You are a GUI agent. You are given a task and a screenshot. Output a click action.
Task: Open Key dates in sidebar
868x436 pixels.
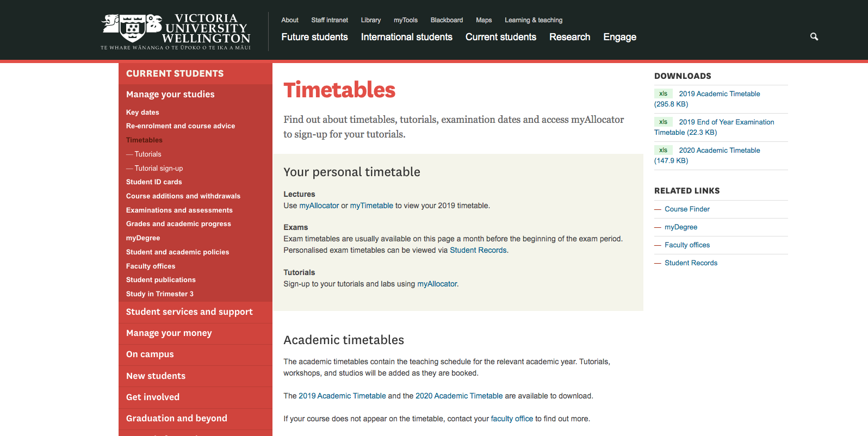point(142,112)
